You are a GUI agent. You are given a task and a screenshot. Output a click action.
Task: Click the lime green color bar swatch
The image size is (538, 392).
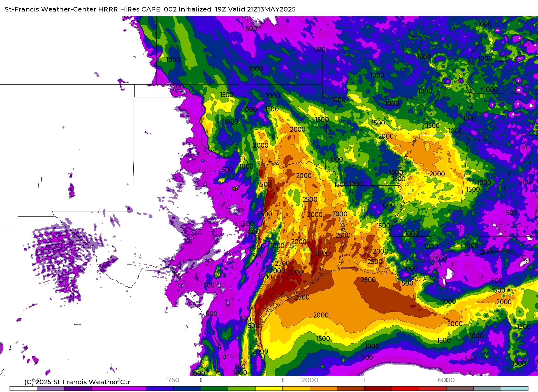tap(242, 389)
